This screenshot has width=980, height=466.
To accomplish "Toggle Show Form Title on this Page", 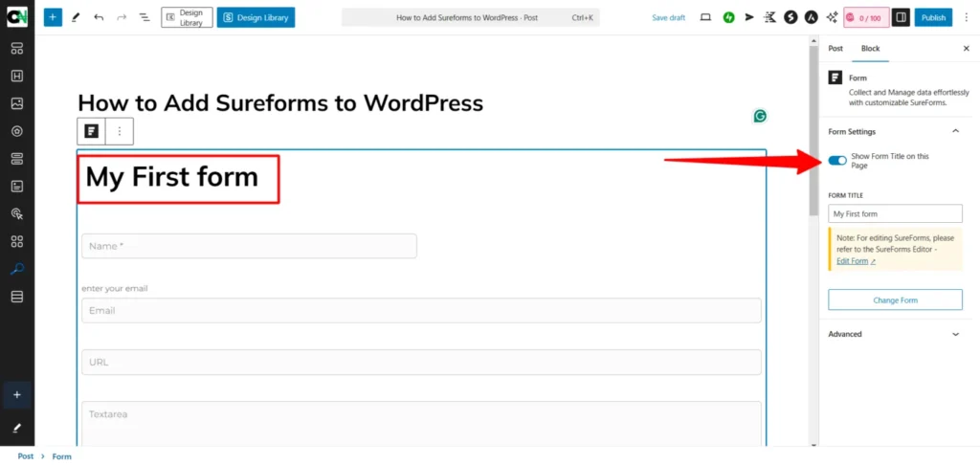I will [837, 161].
